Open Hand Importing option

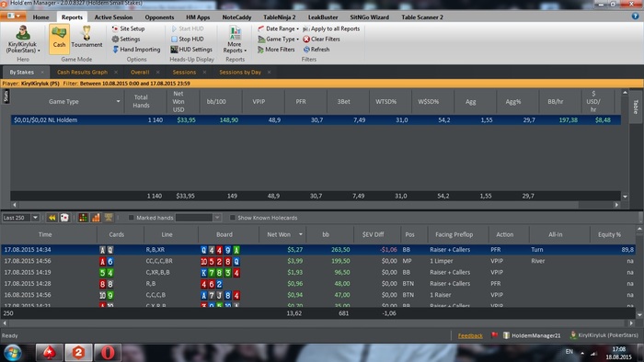click(136, 50)
